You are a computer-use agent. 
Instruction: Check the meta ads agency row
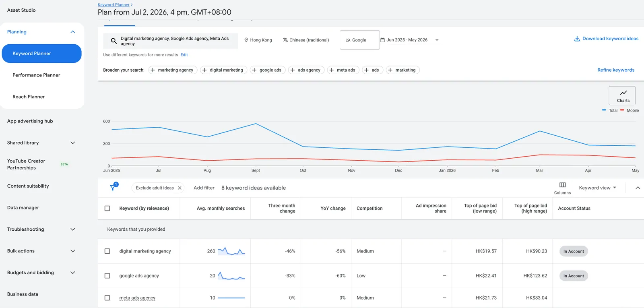pos(107,298)
